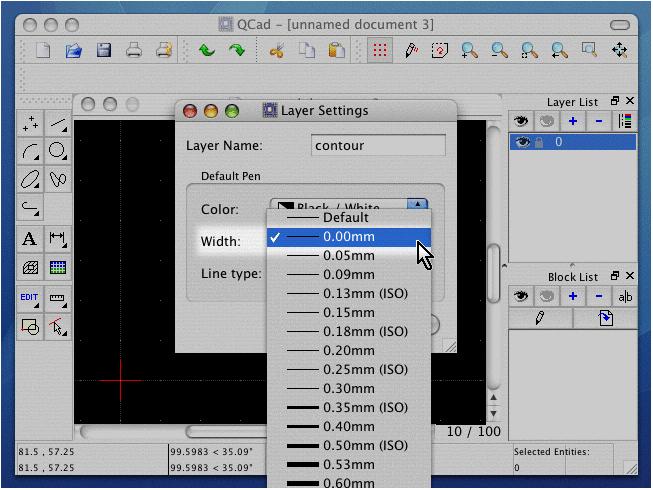The height and width of the screenshot is (490, 653).
Task: Choose 0.35mm (ISO) width option
Action: (349, 407)
